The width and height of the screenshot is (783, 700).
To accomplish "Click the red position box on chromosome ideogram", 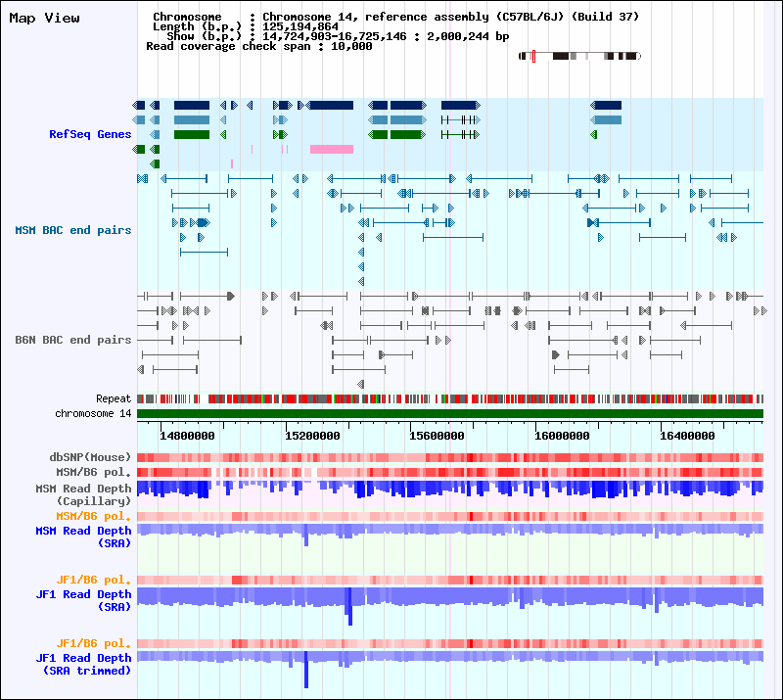I will (533, 56).
